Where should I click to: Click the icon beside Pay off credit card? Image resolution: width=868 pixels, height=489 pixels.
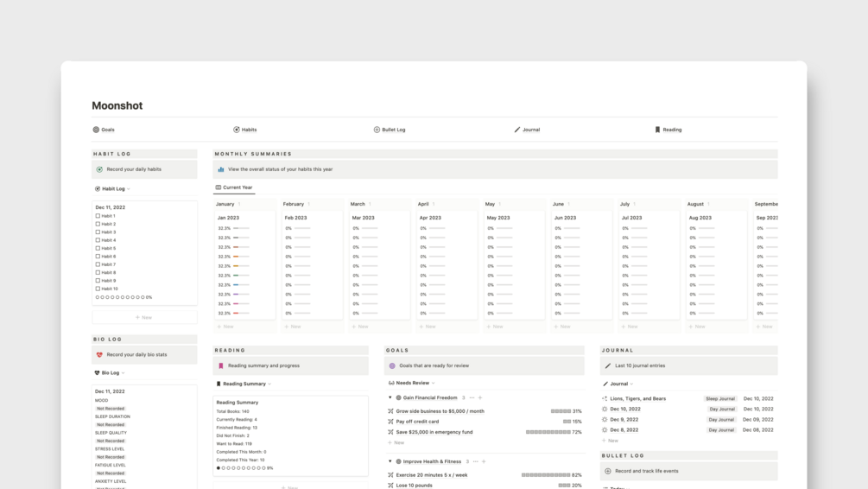(391, 422)
